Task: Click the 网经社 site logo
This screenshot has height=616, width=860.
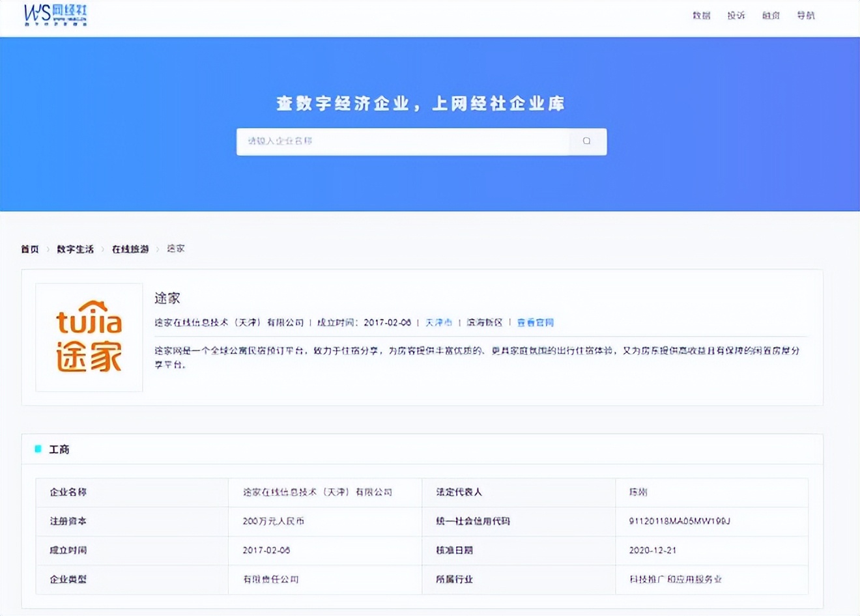Action: tap(55, 15)
